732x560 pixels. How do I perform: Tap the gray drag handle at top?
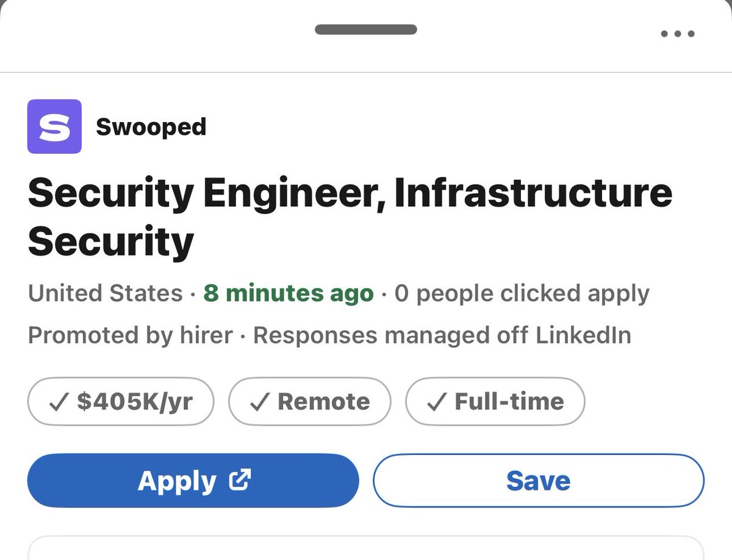tap(366, 29)
